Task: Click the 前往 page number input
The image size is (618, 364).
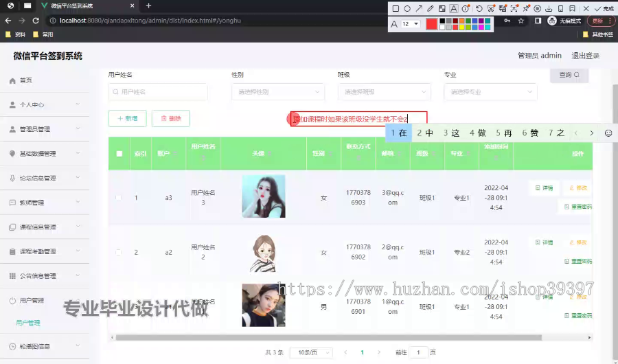Action: coord(418,352)
